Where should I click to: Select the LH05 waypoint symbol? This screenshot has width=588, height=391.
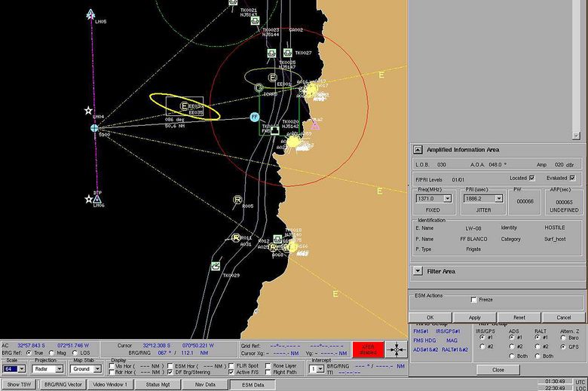(90, 14)
